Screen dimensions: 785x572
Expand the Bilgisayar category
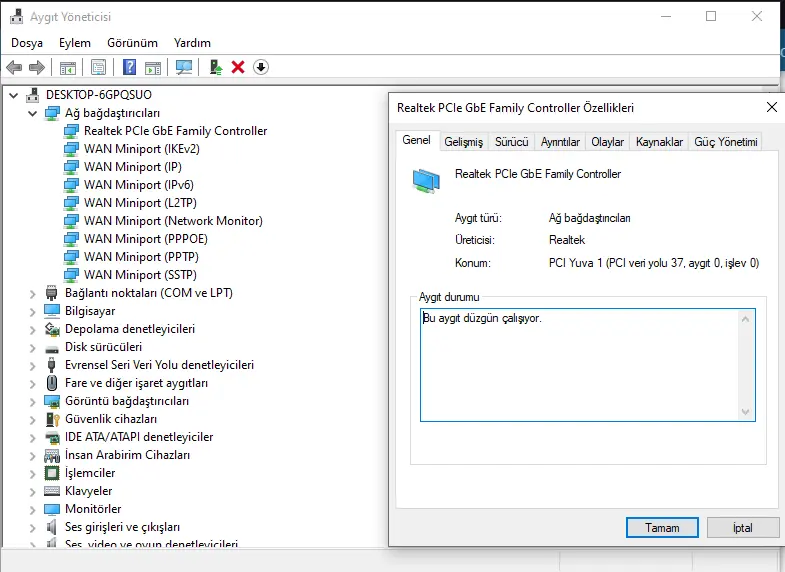coord(33,312)
